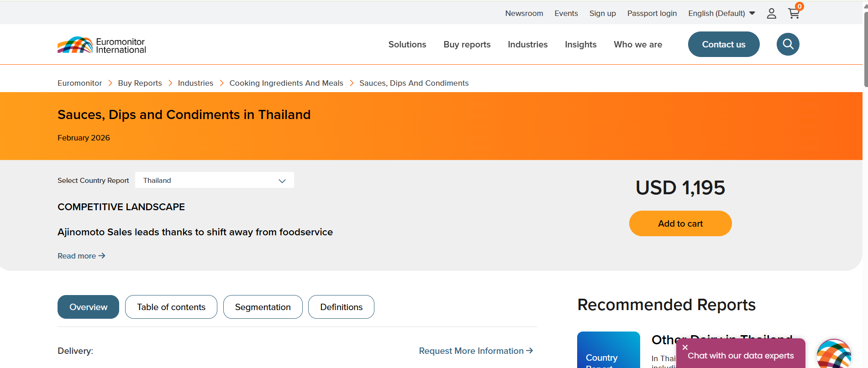The width and height of the screenshot is (868, 368).
Task: Open Cooking Ingredients And Meals breadcrumb
Action: point(286,83)
